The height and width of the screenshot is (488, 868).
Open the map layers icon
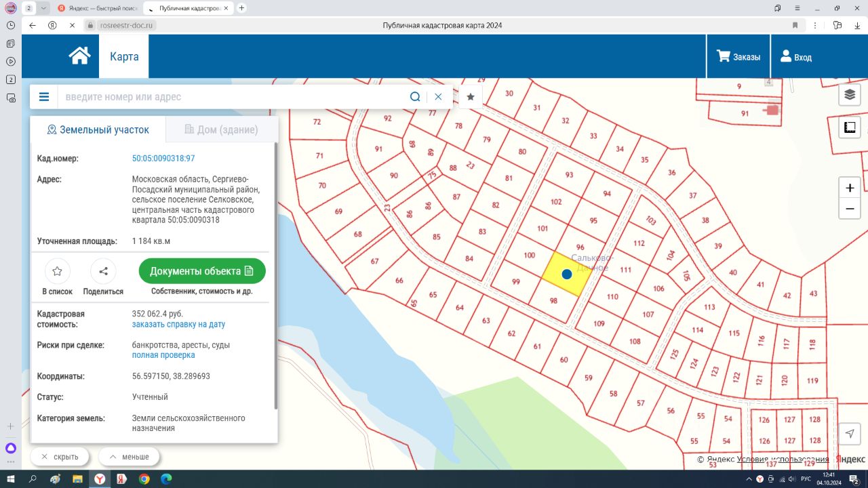(x=849, y=95)
